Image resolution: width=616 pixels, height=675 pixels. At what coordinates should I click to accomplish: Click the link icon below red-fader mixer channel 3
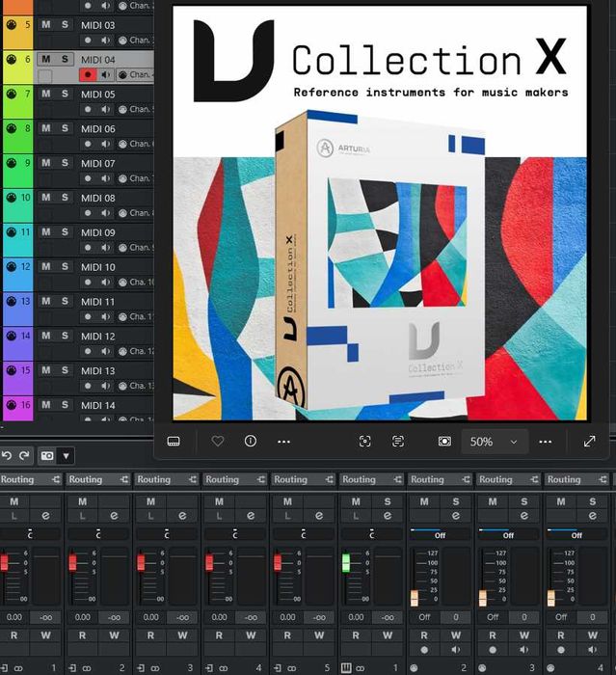155,668
